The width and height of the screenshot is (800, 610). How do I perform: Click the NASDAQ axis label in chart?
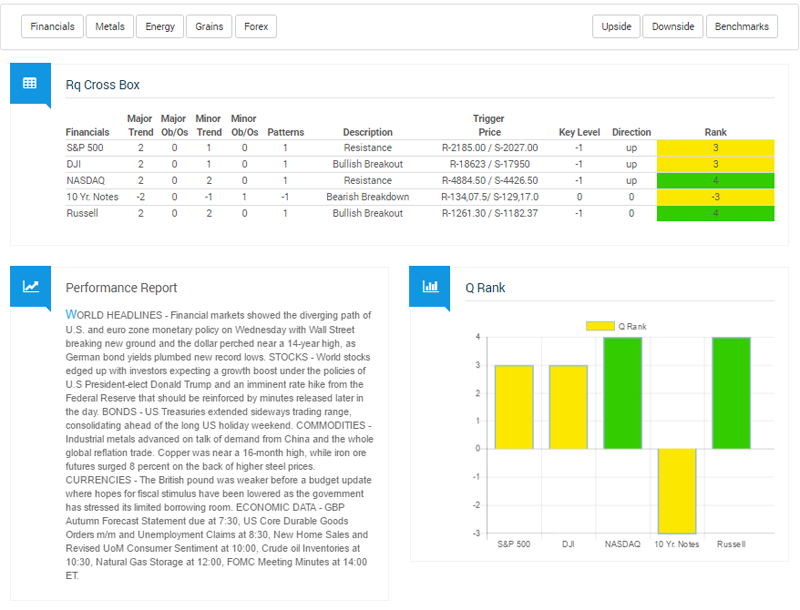[622, 544]
